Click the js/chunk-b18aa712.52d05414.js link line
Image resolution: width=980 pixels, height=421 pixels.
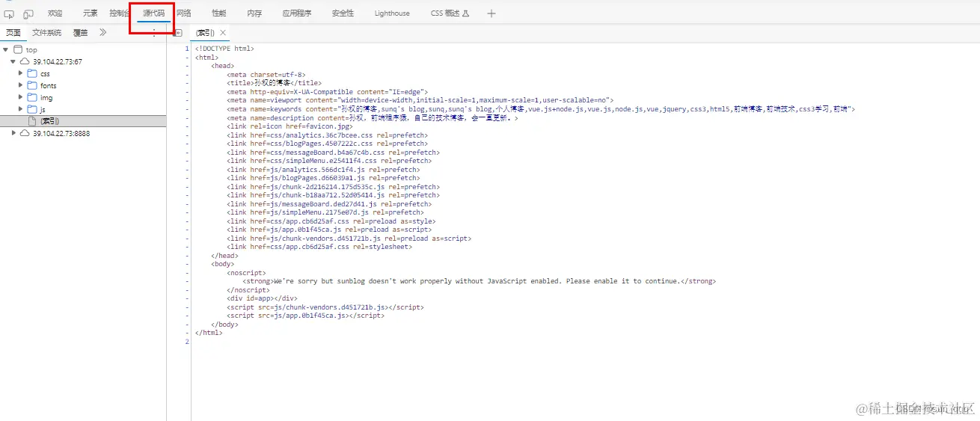coord(333,195)
